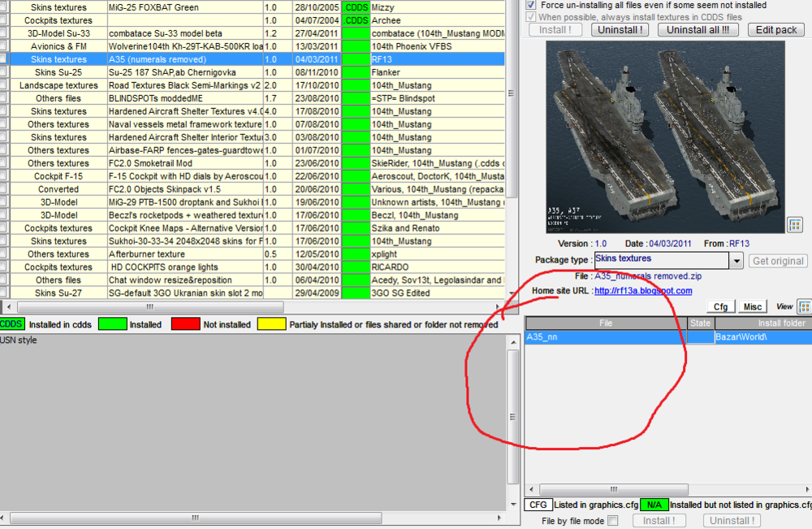
Task: Click scroll-down arrow of description text box
Action: (513, 504)
